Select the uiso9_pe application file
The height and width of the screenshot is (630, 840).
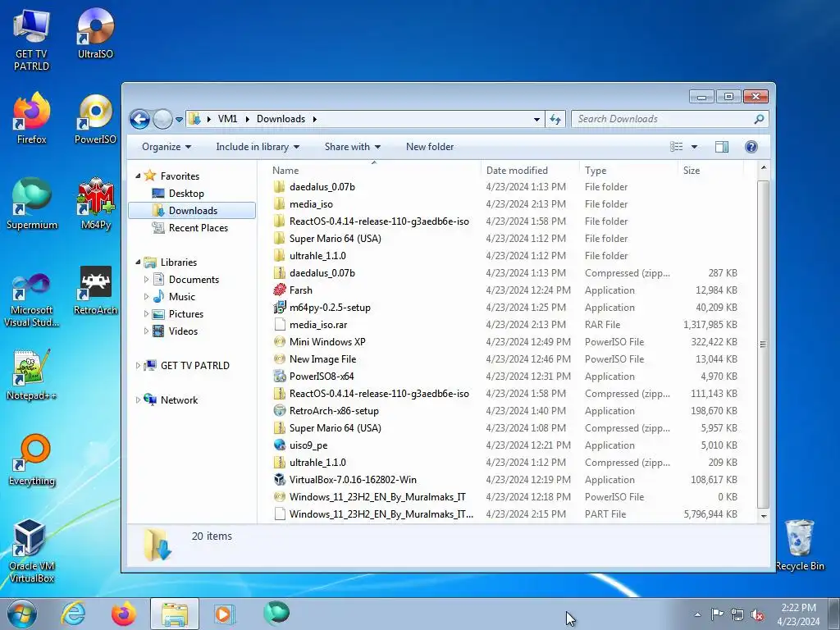pos(308,445)
